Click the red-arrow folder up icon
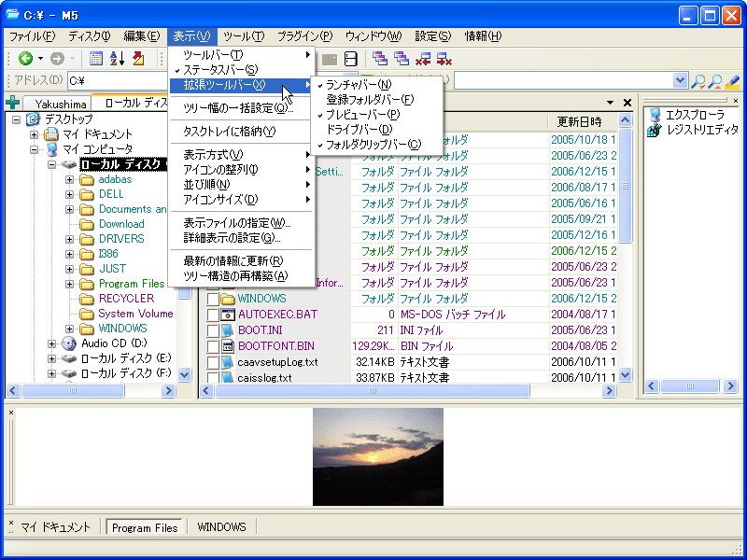Viewport: 747px width, 560px height. coord(138,59)
